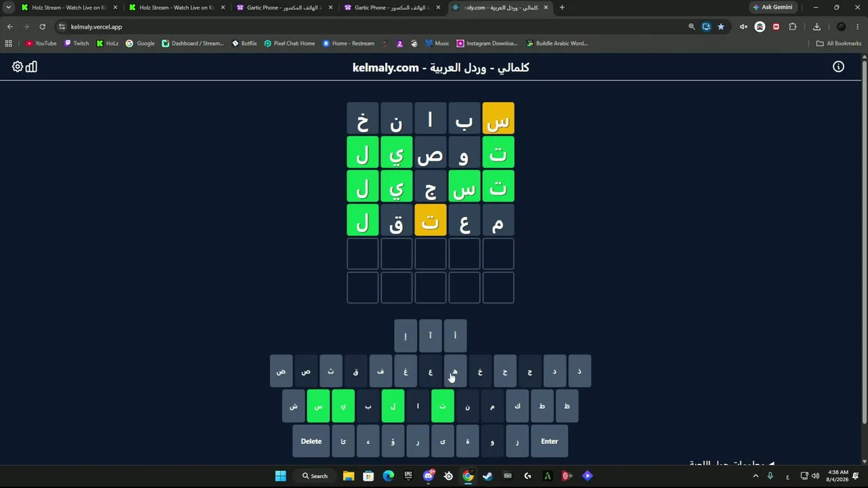Open Steam from the taskbar

tap(488, 476)
